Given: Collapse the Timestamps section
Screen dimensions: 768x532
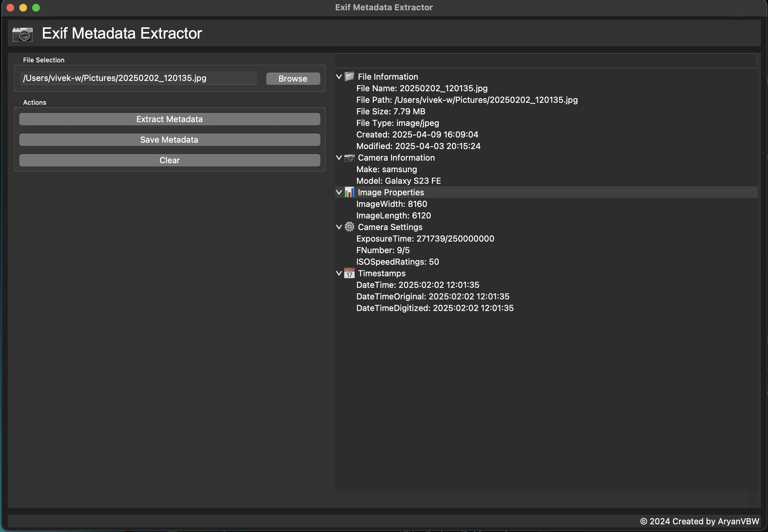Looking at the screenshot, I should coord(338,273).
